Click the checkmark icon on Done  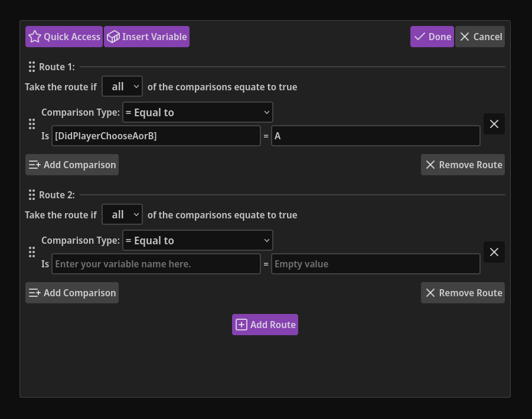coord(422,36)
